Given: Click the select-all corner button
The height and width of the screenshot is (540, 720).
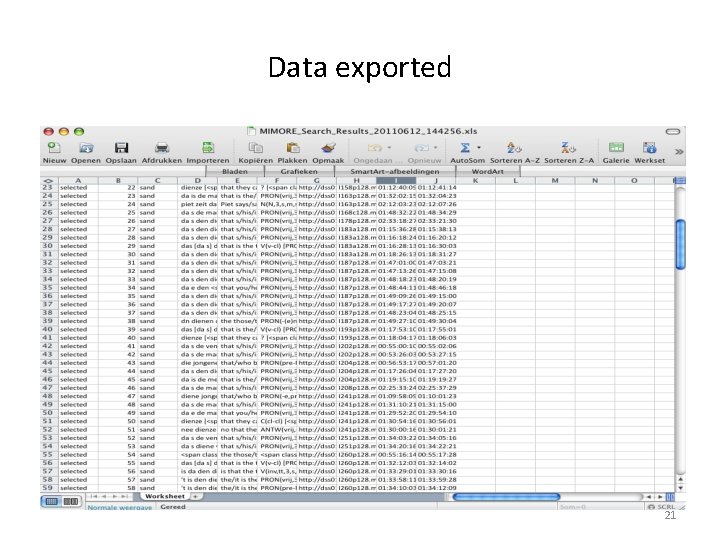Looking at the screenshot, I should coord(49,180).
